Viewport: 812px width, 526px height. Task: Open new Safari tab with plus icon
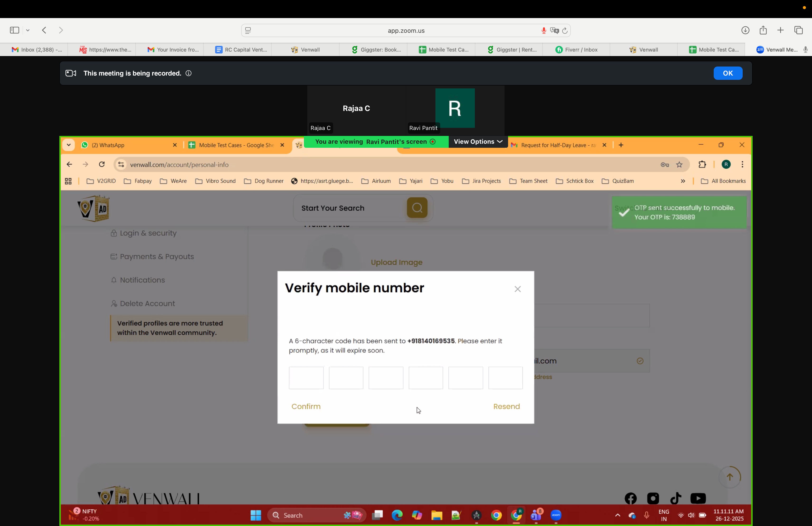pyautogui.click(x=781, y=30)
